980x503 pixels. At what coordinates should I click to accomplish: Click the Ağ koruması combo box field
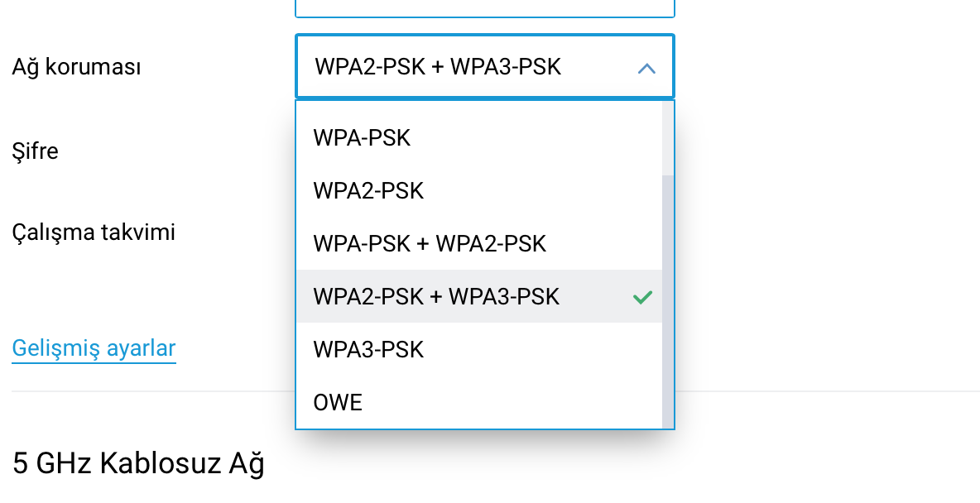[x=485, y=67]
